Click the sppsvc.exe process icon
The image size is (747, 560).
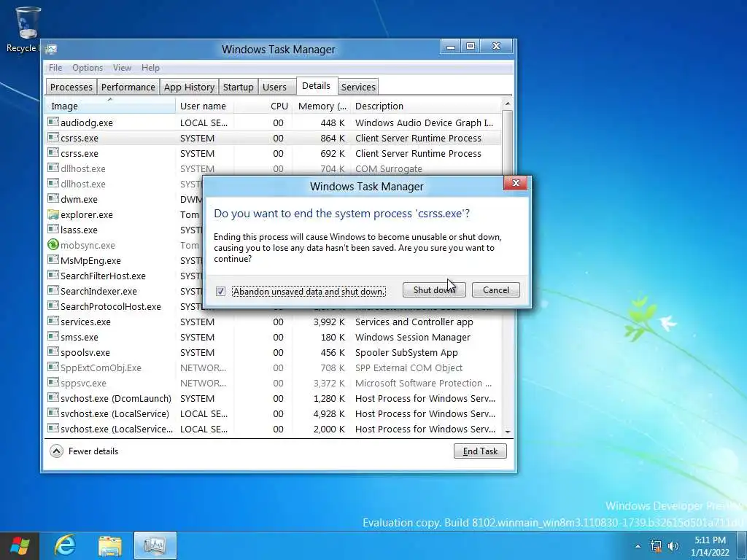click(53, 383)
